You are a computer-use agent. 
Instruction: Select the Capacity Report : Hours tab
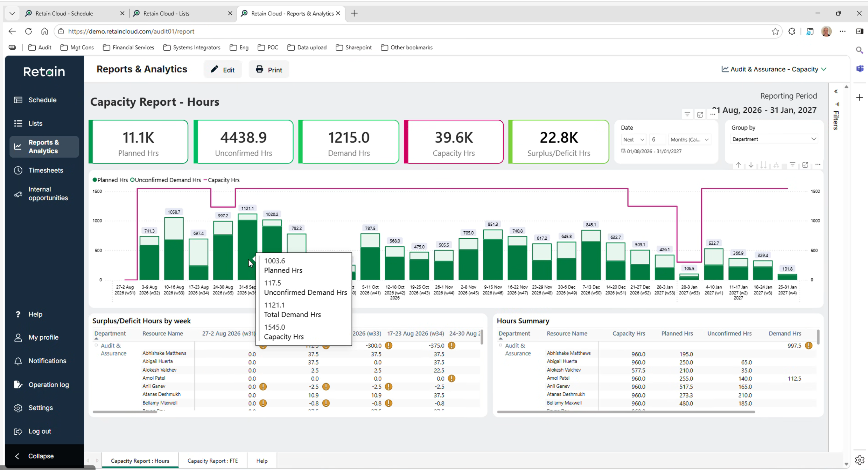tap(140, 461)
